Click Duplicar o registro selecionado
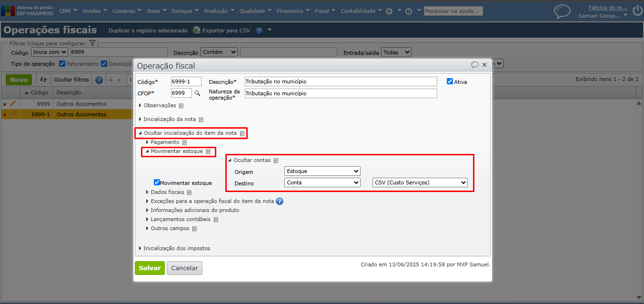The image size is (644, 304). click(x=148, y=30)
